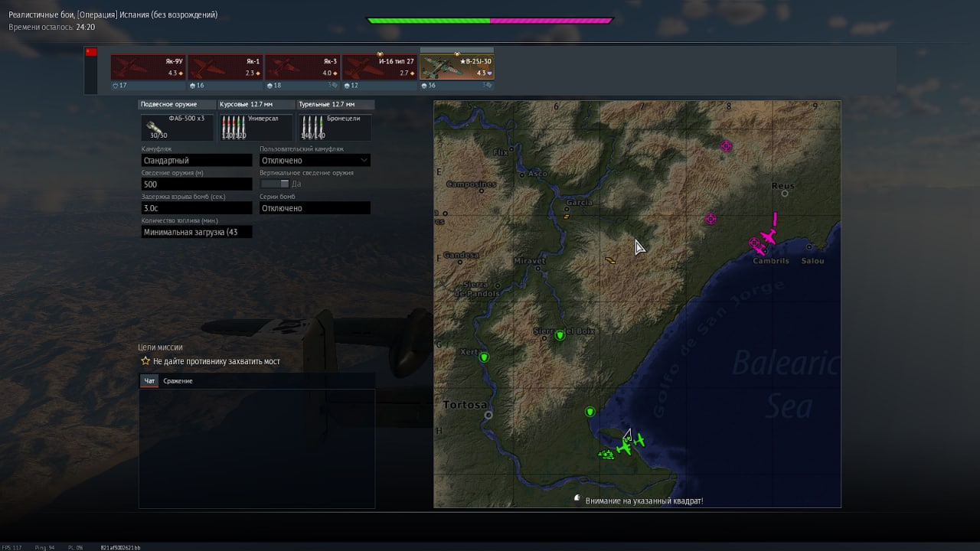Screen dimensions: 980x551
Task: Click the small green allied fighter icon
Action: point(639,440)
